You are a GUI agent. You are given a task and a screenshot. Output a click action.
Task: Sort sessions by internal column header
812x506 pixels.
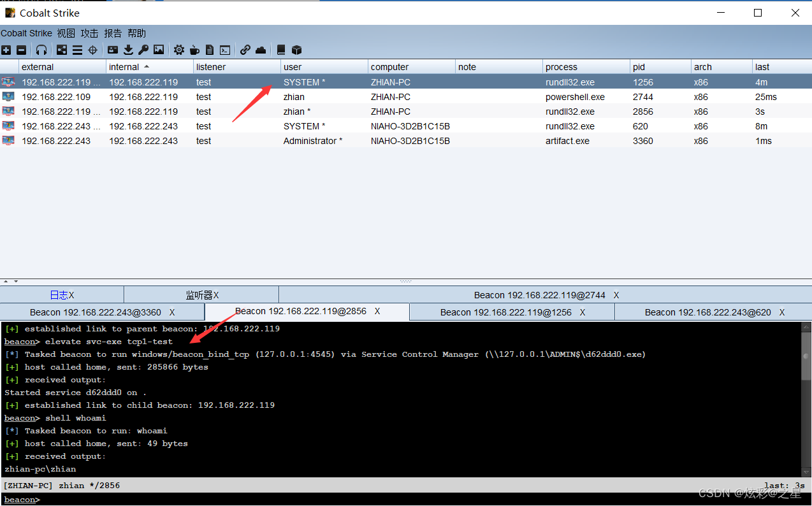click(150, 67)
